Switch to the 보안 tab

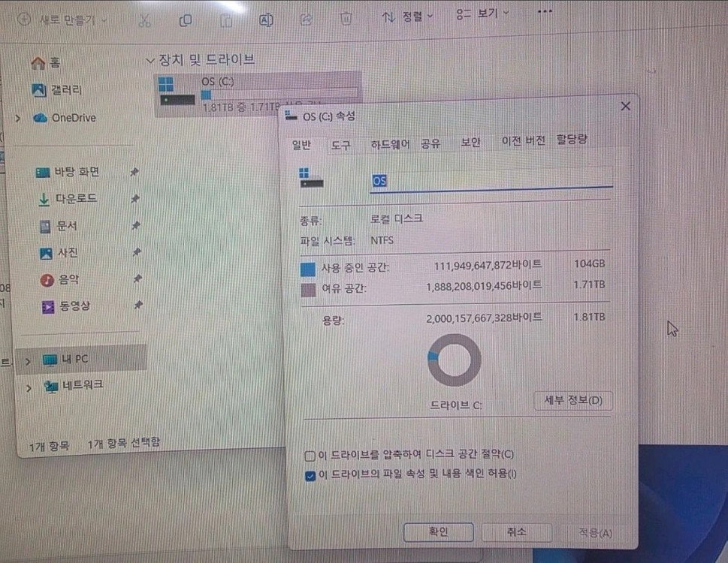470,142
